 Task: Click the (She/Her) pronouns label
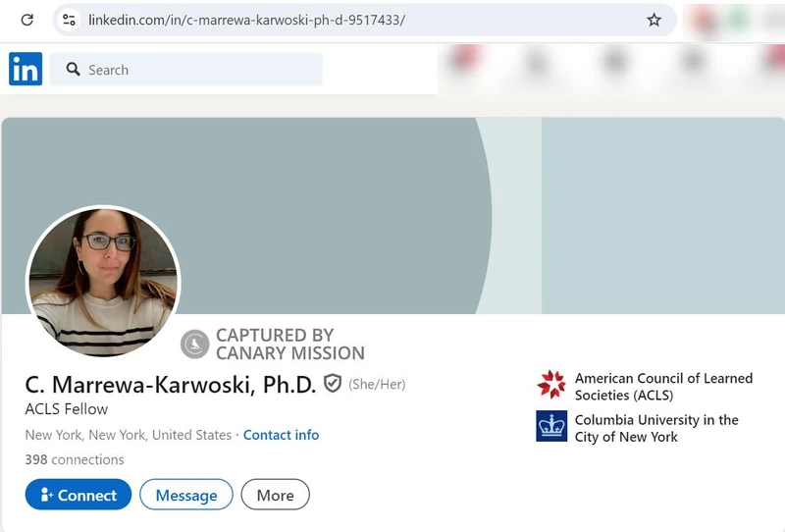click(377, 384)
